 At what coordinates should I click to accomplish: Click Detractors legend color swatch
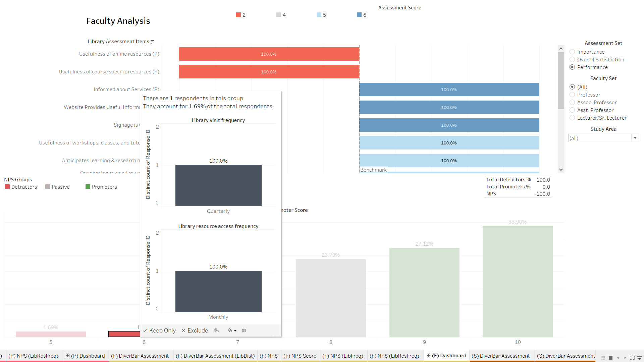coord(7,187)
